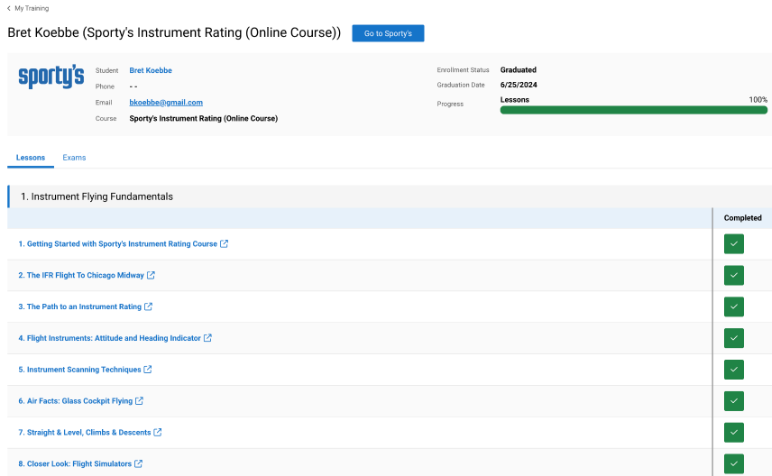Open external link icon for IFR Flight To Chicago Midway
Viewport: 772px width, 476px height.
click(x=151, y=275)
